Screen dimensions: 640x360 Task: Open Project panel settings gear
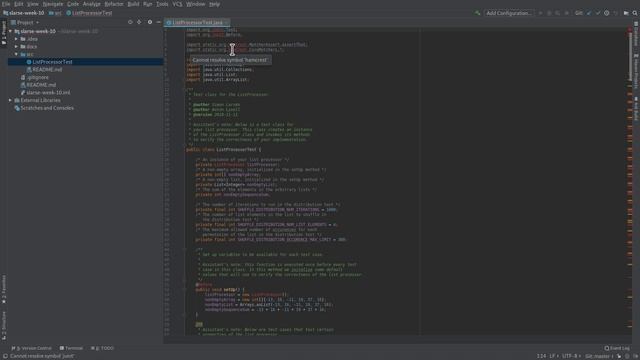click(x=150, y=22)
